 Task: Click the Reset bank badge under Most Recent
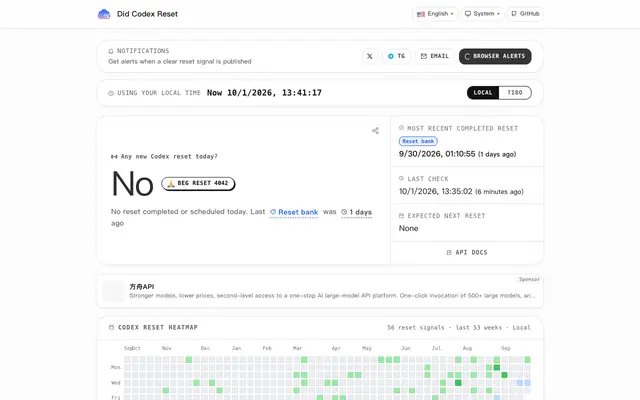[x=418, y=141]
